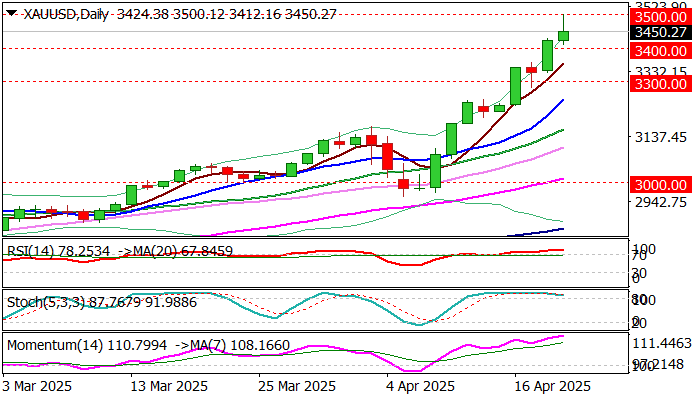Click the Stoch(5,3,3) indicator label
The height and width of the screenshot is (400, 700).
pos(46,302)
